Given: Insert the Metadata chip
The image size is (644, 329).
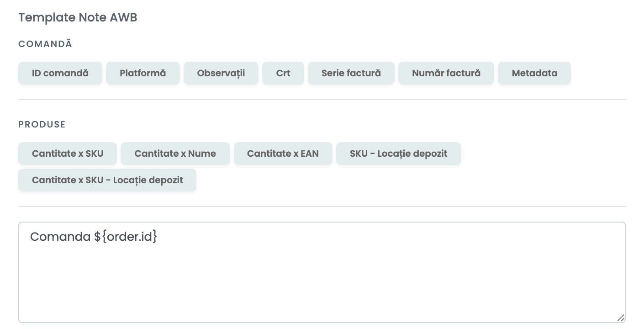Looking at the screenshot, I should (x=534, y=73).
